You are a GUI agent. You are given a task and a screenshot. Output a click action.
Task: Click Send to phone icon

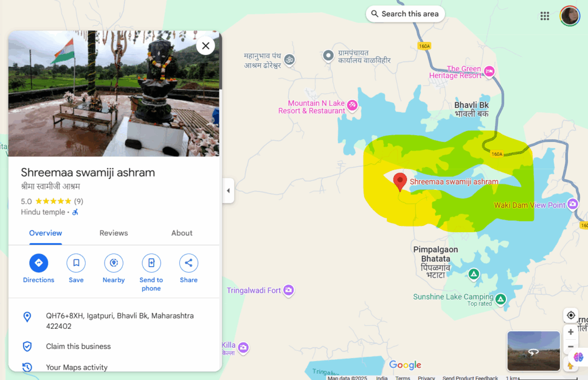pos(151,263)
